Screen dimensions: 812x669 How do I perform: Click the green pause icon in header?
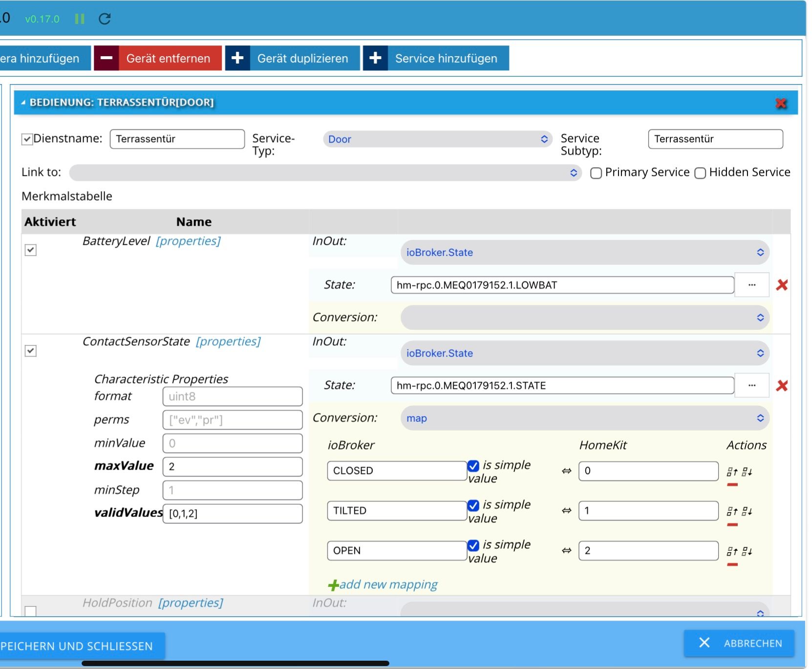pos(80,19)
